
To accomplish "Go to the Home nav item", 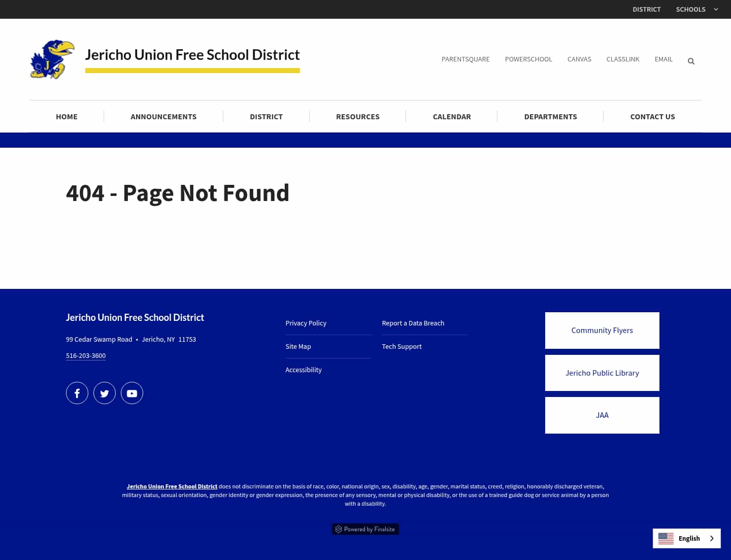I will 67,116.
